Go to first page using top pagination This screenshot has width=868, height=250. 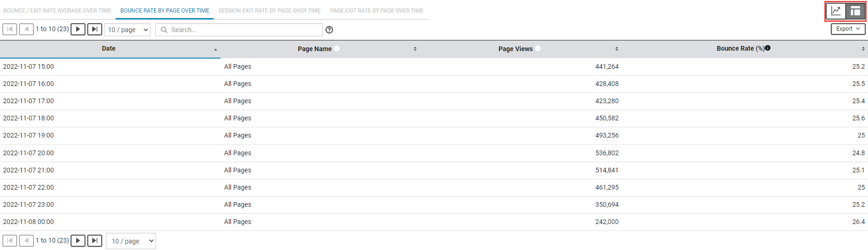10,29
